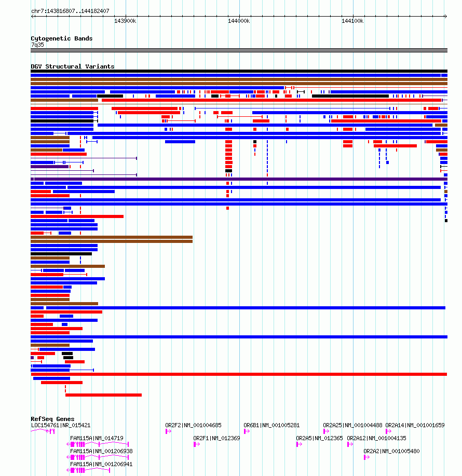462x476 pixels.
Task: Click the OR2A25 gene arrow glyph
Action: click(x=327, y=431)
